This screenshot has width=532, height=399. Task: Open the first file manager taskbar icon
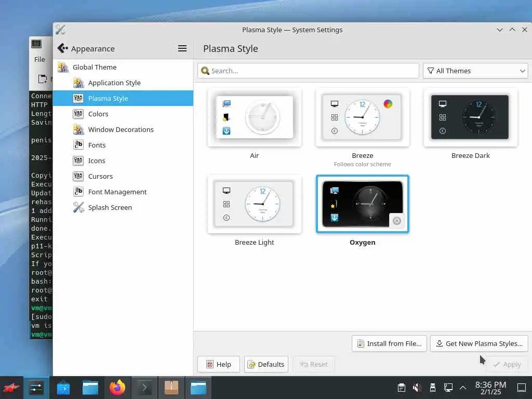click(90, 388)
